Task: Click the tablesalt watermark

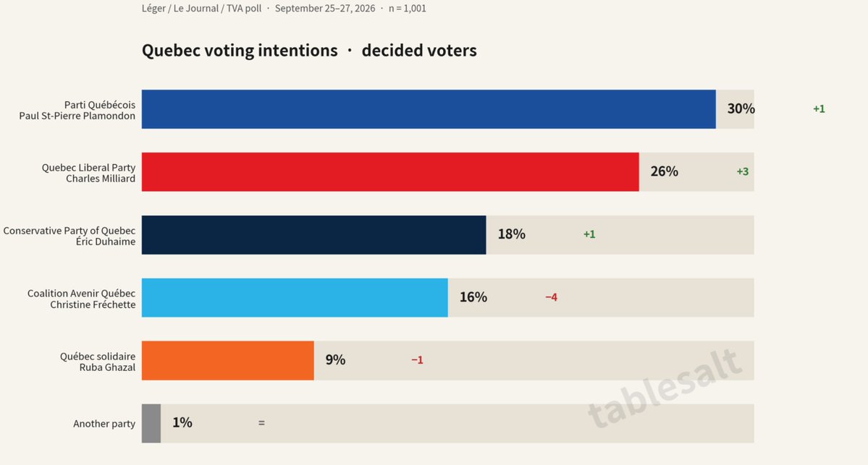Action: click(x=665, y=388)
